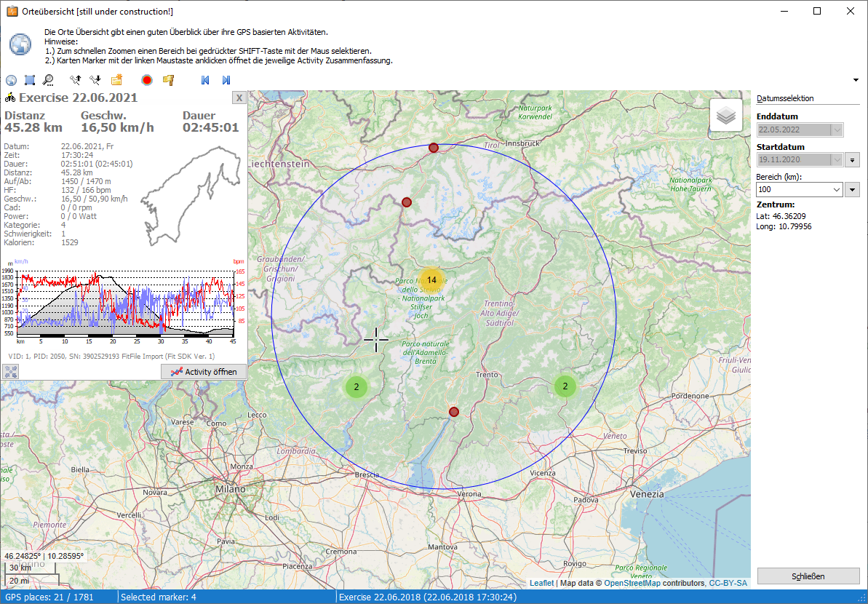Jump to the first marker

[x=205, y=80]
